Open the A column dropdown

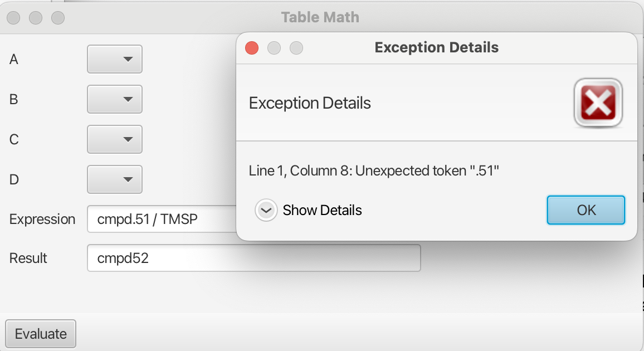[115, 59]
